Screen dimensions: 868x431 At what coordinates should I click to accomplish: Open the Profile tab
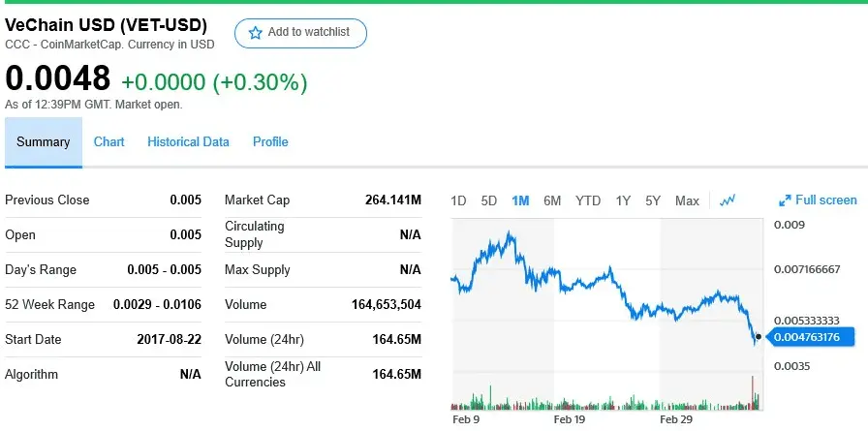coord(270,142)
